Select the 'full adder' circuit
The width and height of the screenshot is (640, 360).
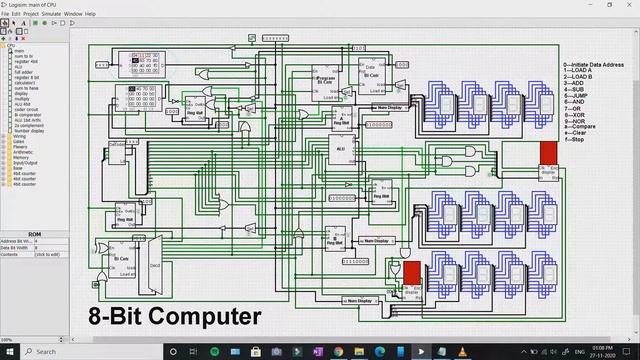(x=23, y=72)
